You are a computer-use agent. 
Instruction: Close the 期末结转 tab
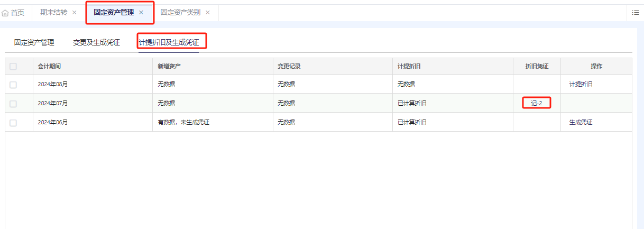[74, 12]
